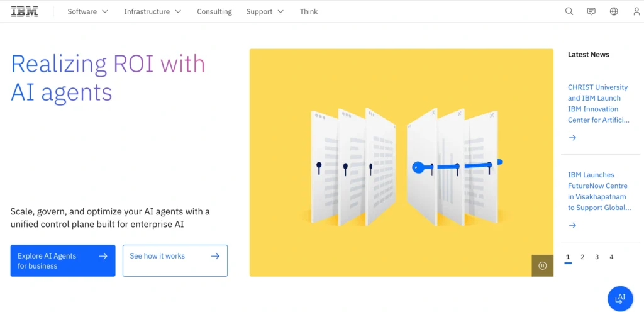Pause the hero carousel animation
644x312 pixels.
(542, 265)
